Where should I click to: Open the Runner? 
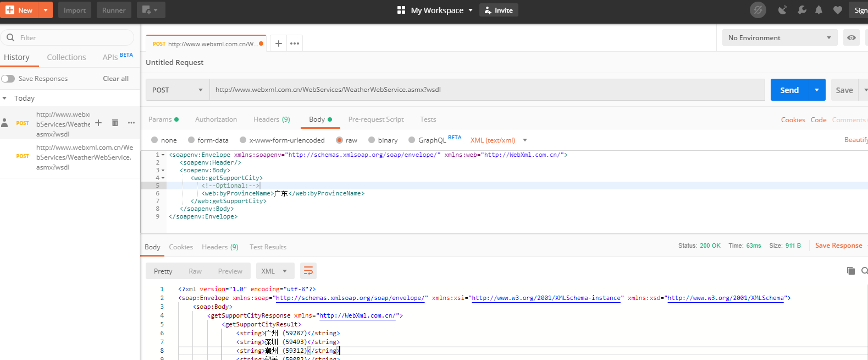114,10
